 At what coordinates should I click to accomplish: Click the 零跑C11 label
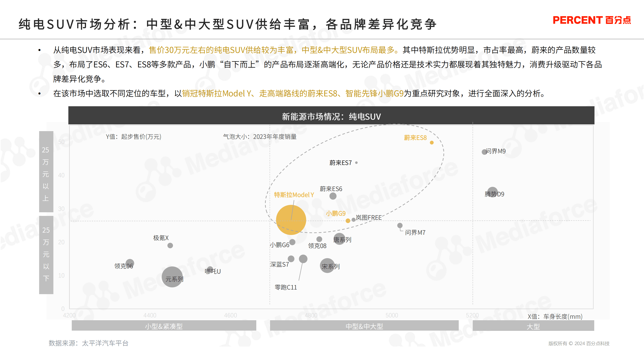[286, 287]
